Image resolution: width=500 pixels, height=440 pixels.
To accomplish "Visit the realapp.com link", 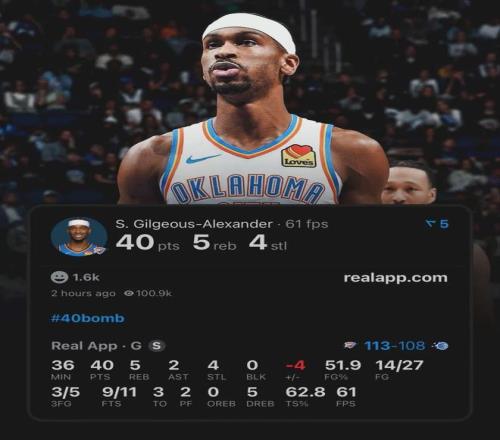I will 395,278.
